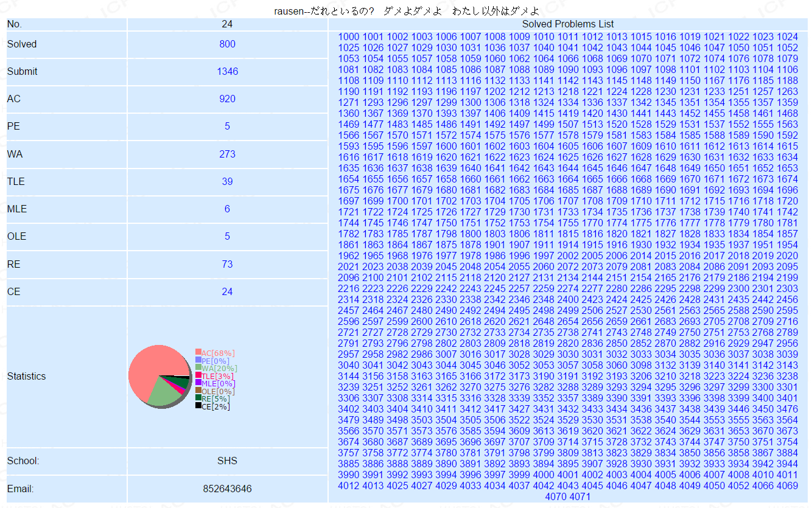Open solved problem 3306
The height and width of the screenshot is (508, 812).
[x=349, y=398]
